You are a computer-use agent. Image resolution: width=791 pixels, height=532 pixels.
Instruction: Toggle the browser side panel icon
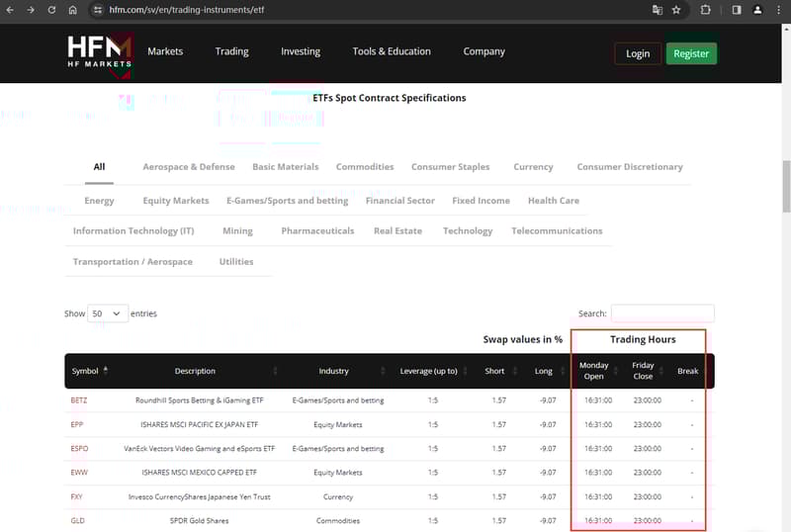[737, 10]
